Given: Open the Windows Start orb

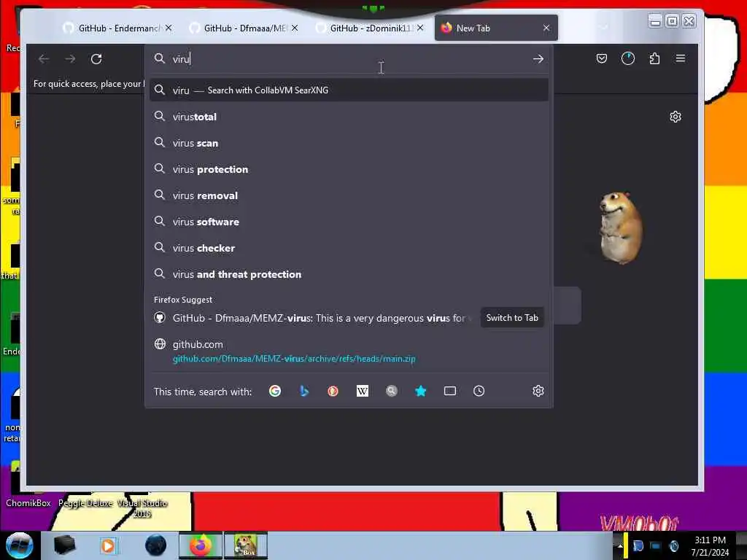Looking at the screenshot, I should coord(19,545).
